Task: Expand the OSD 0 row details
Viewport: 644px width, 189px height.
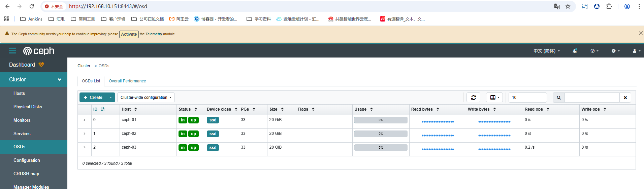Action: 85,120
